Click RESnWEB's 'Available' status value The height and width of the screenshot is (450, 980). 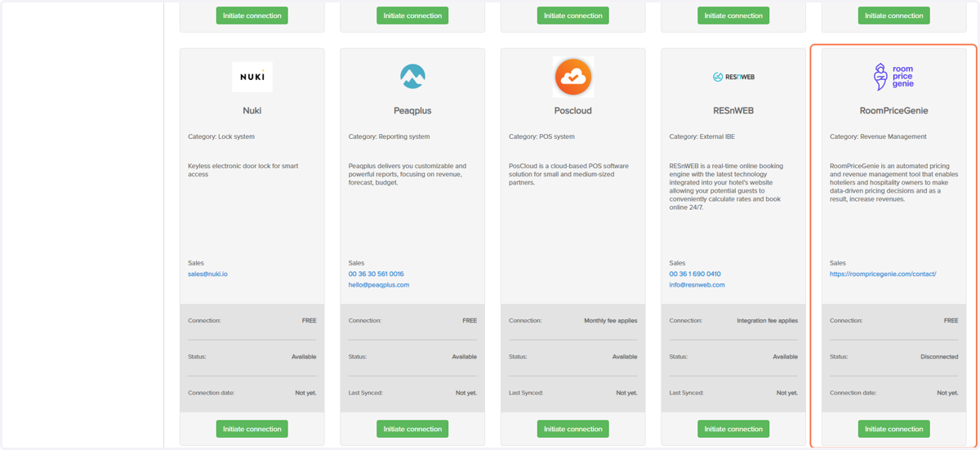click(785, 357)
